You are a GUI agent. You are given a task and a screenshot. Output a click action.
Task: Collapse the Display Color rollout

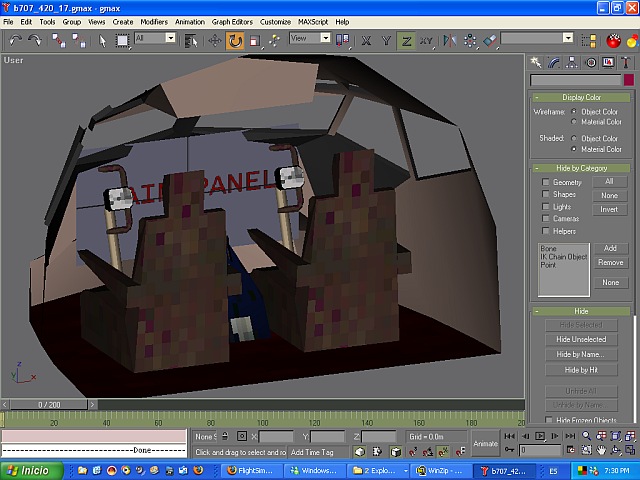(581, 97)
